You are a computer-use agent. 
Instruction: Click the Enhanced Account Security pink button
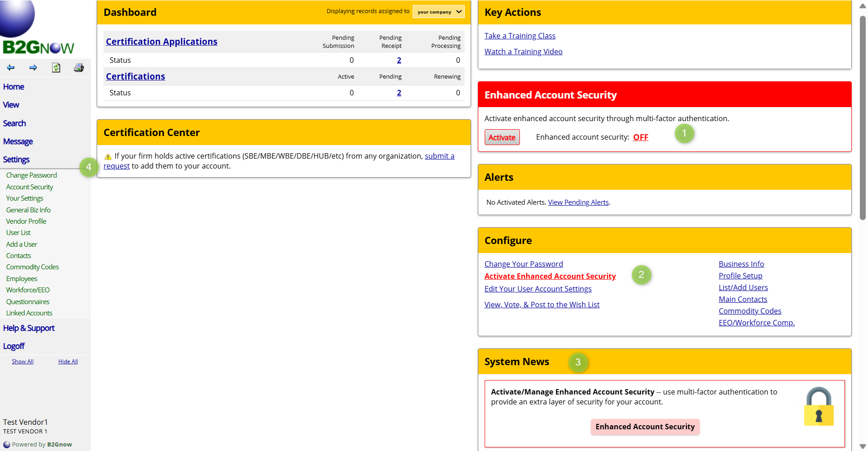(x=645, y=427)
